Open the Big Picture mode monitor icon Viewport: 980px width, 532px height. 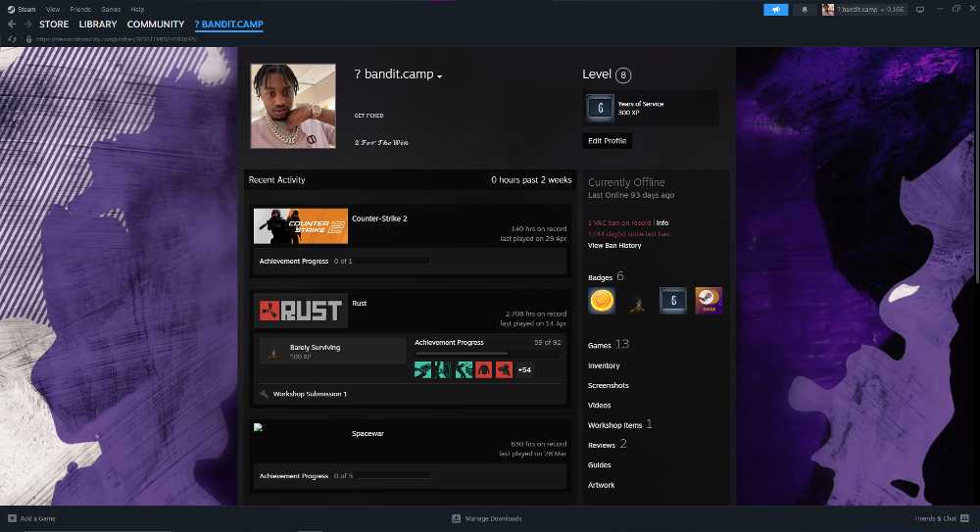(920, 10)
